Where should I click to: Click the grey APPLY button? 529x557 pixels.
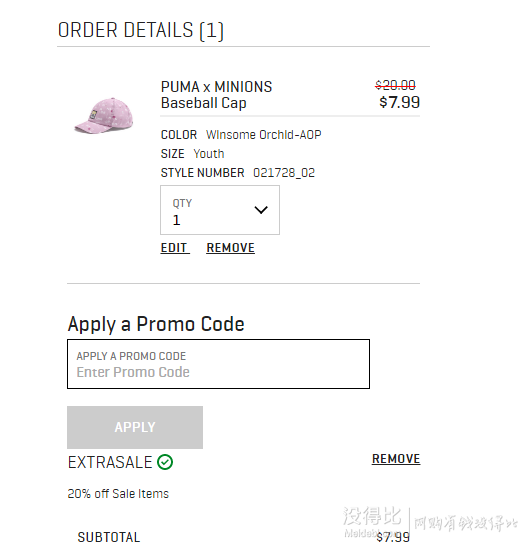pyautogui.click(x=135, y=427)
